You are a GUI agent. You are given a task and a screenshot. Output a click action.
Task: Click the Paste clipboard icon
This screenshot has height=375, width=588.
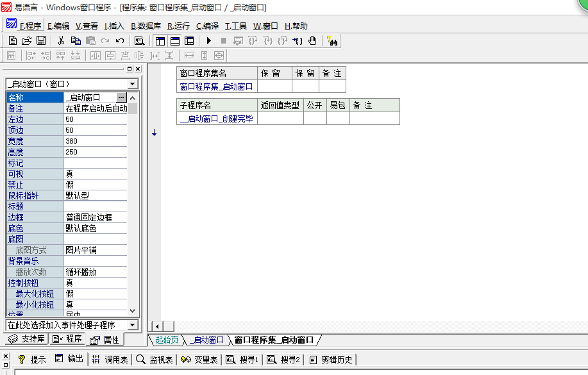(x=90, y=40)
